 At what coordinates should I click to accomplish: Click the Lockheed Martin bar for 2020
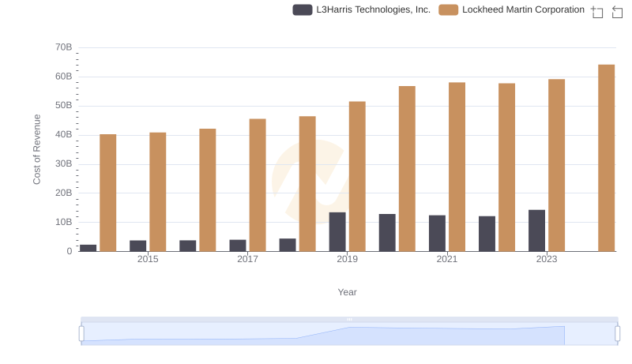[407, 169]
